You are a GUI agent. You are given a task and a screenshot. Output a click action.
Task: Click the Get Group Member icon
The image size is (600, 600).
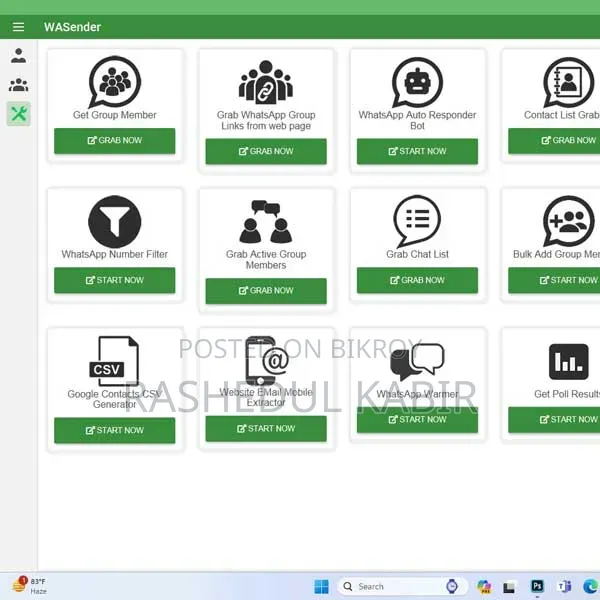[x=115, y=82]
